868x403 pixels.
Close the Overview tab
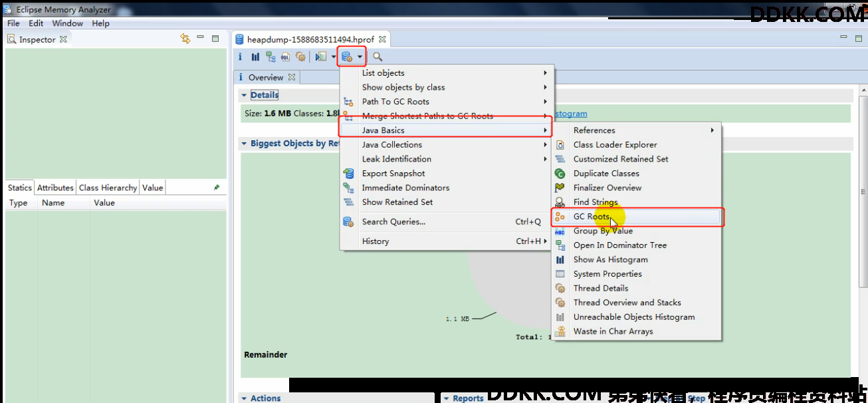pyautogui.click(x=291, y=77)
